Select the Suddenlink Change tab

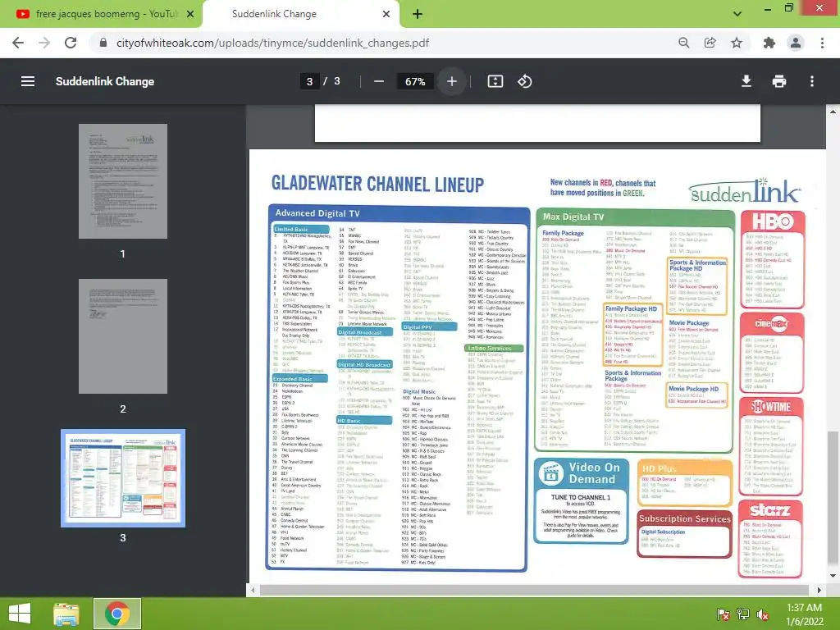(x=301, y=14)
